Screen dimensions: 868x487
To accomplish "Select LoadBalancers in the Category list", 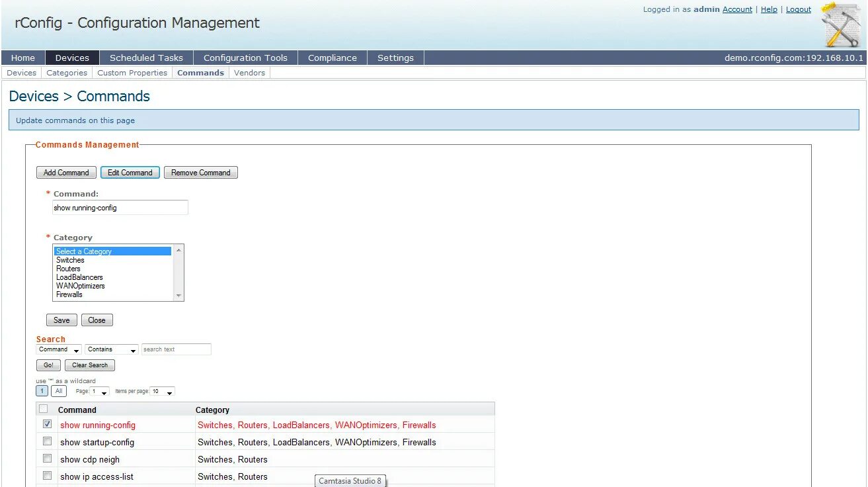I will pos(112,277).
